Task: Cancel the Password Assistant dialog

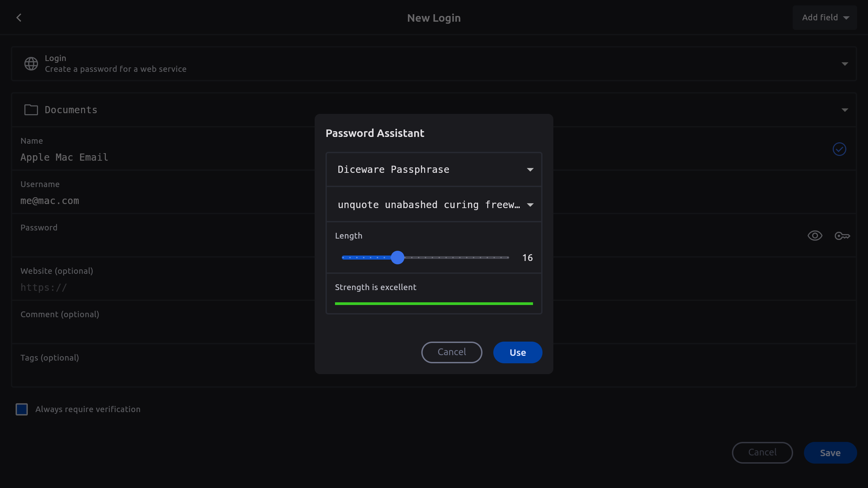Action: 452,352
